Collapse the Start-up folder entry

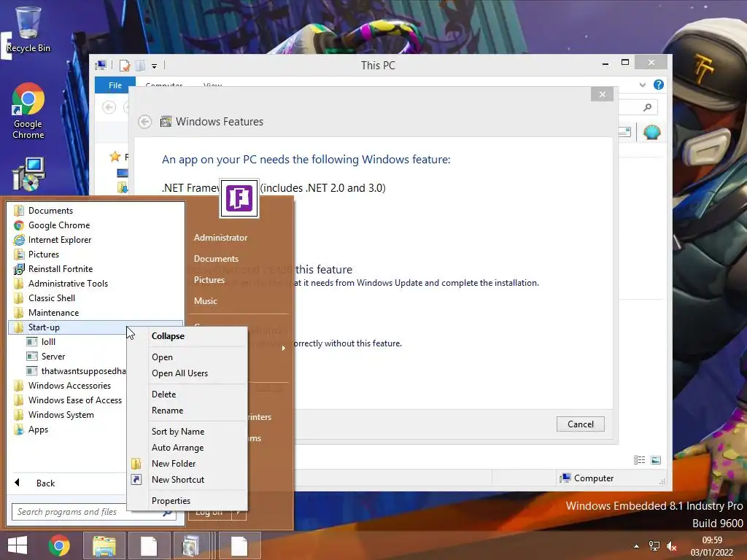point(96,327)
